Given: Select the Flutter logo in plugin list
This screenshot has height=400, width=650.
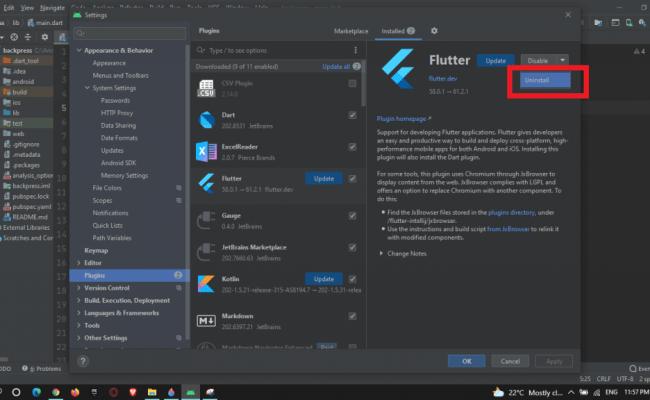Looking at the screenshot, I should [x=206, y=184].
